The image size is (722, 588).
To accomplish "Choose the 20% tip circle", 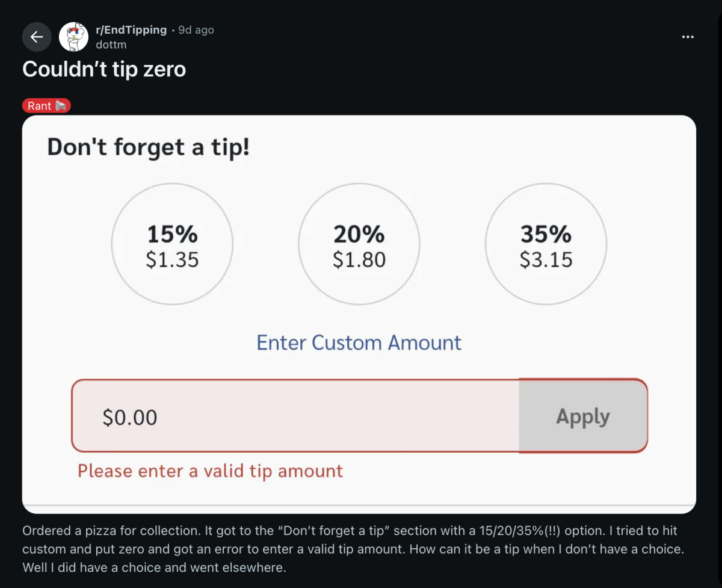I will click(359, 244).
